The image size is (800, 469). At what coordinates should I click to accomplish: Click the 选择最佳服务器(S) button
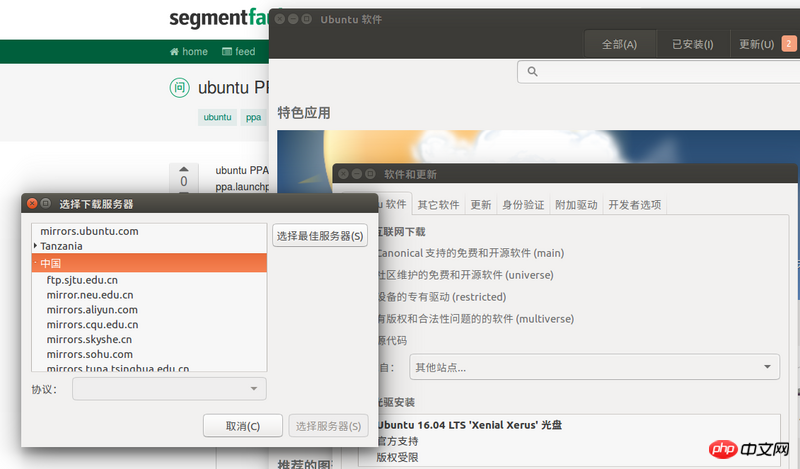pos(320,236)
